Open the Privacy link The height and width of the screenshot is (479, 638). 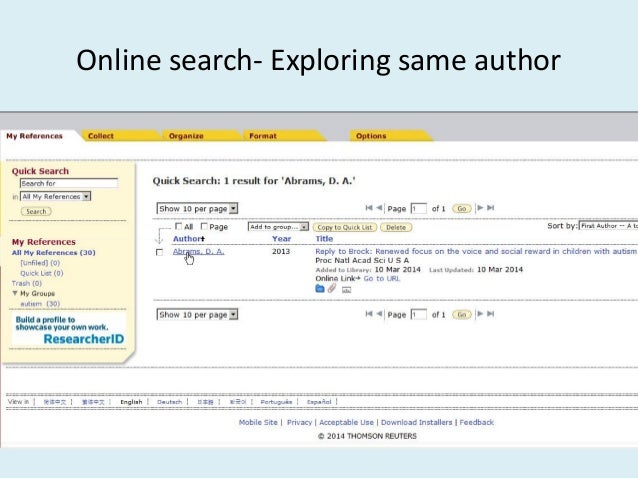click(x=299, y=422)
